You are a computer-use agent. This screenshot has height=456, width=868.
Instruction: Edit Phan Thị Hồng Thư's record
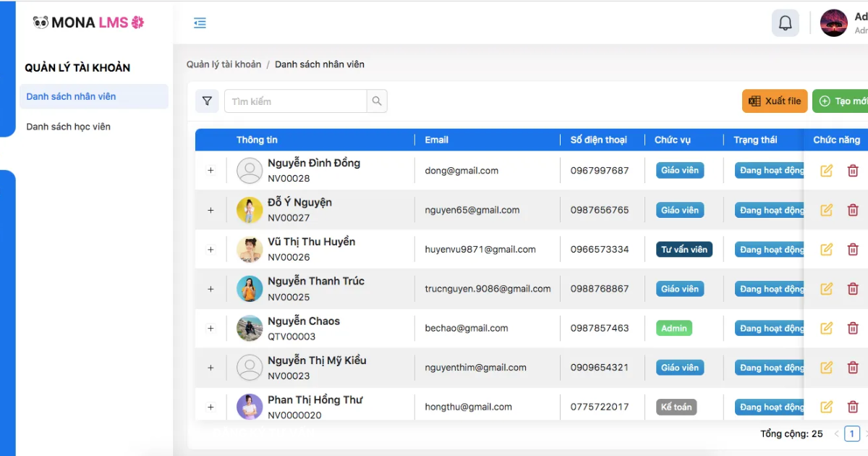826,407
